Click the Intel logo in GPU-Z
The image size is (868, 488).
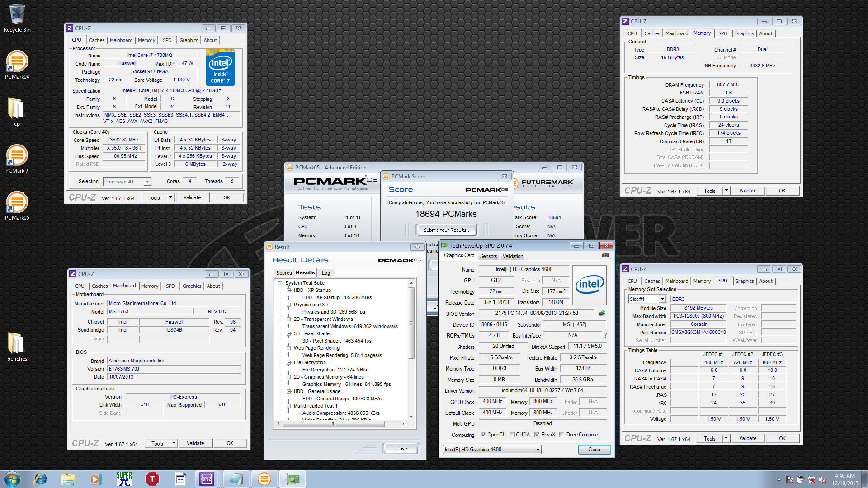coord(590,285)
